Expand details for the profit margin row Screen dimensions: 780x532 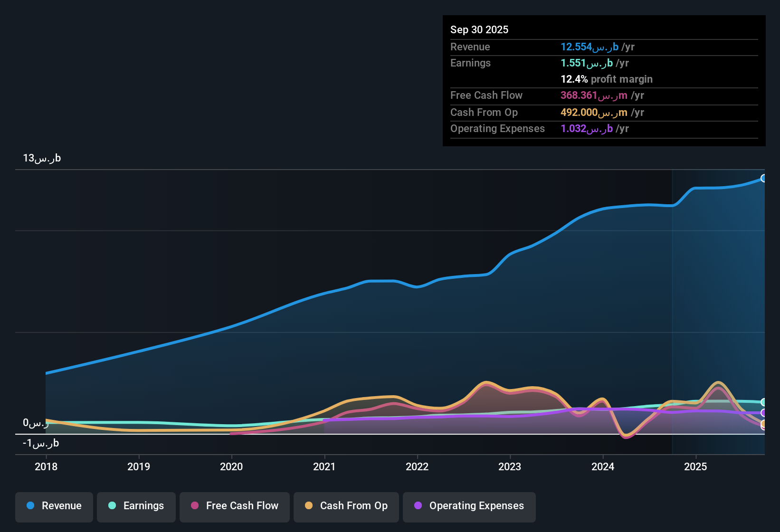point(606,79)
